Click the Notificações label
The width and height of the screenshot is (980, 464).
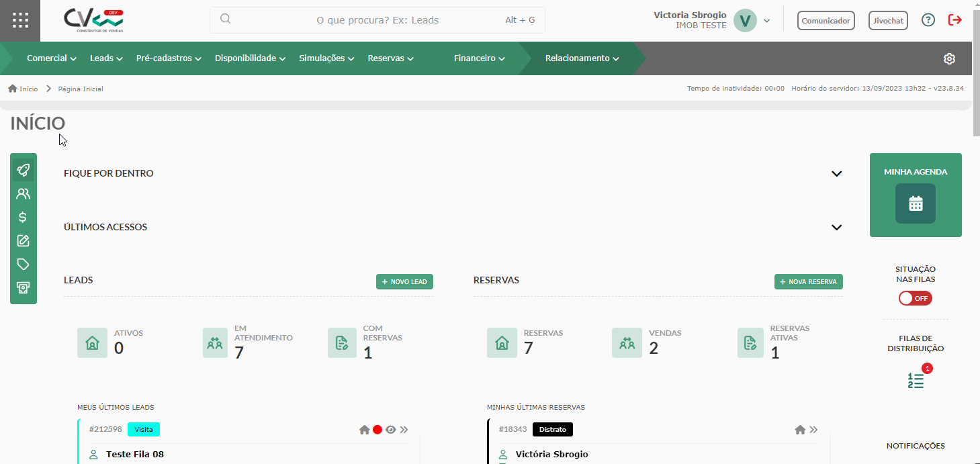(916, 446)
